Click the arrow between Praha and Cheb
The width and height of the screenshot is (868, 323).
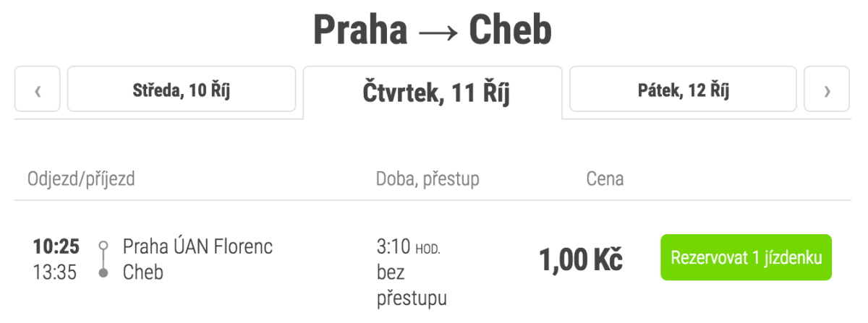point(437,32)
